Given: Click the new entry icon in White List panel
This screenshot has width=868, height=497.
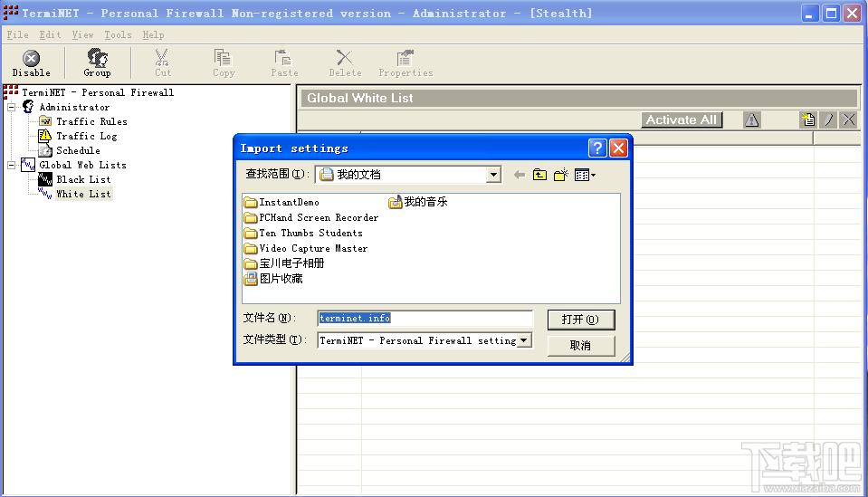Looking at the screenshot, I should pyautogui.click(x=807, y=119).
